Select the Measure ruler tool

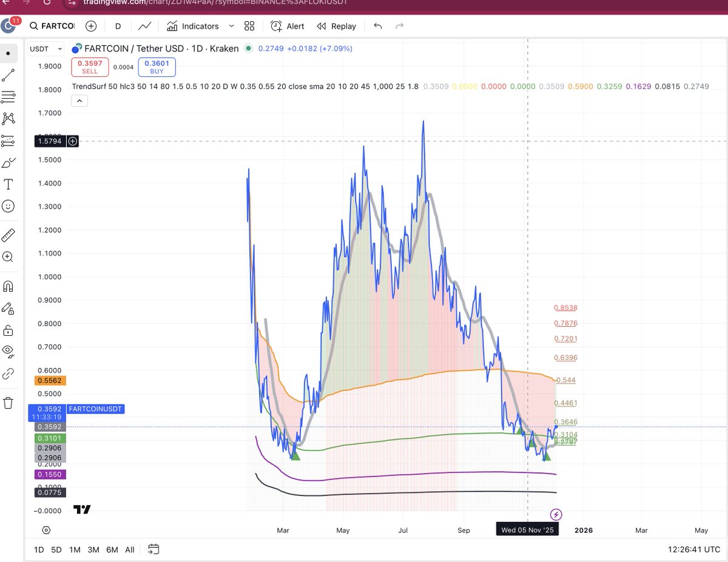[8, 235]
